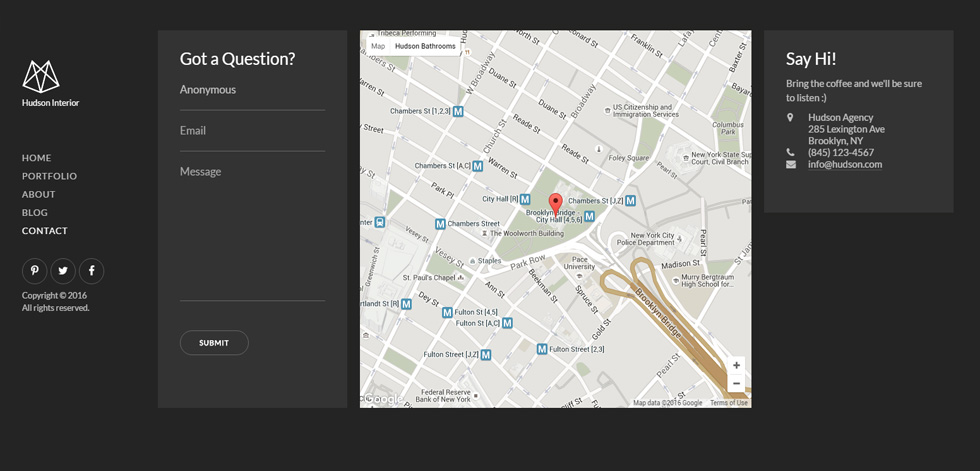Screen dimensions: 980x471
Task: Click the info@hudson.com email link
Action: (845, 164)
